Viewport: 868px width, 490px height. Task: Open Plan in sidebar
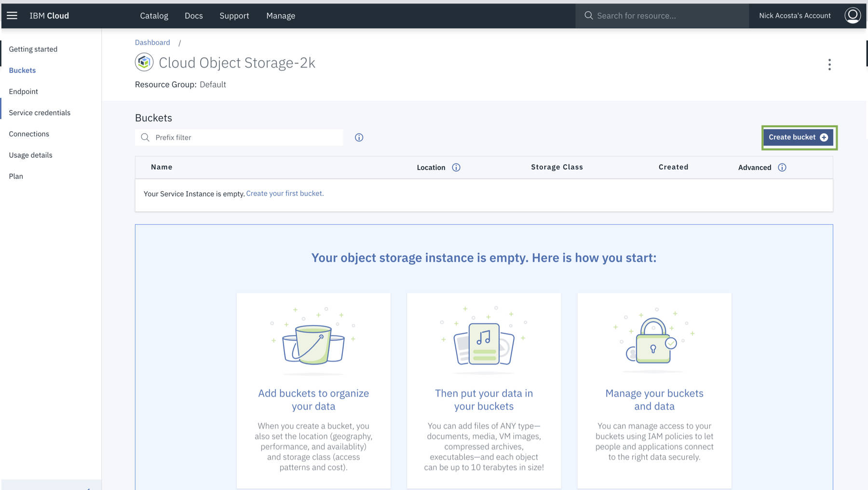[x=16, y=177]
